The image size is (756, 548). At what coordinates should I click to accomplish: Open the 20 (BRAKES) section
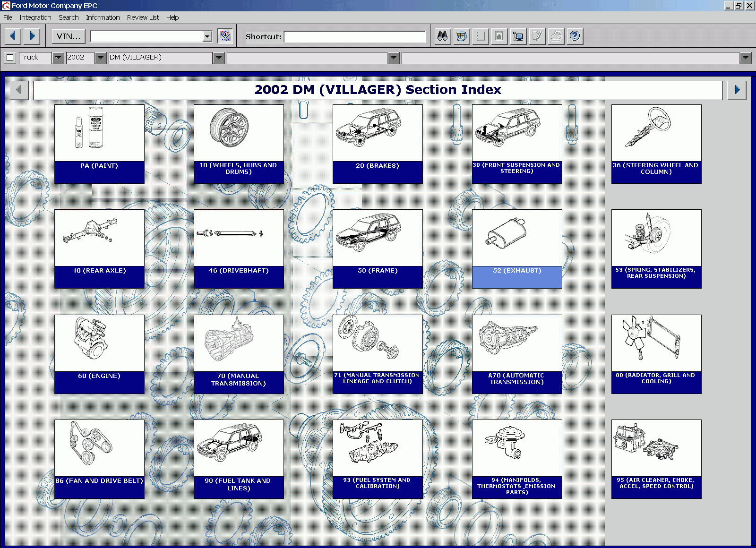point(378,144)
